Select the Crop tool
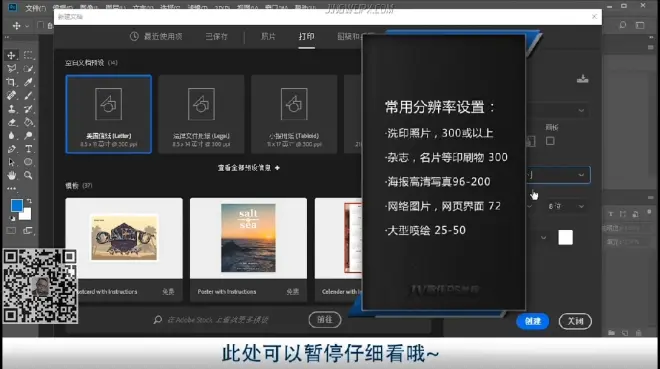660x369 pixels. (x=11, y=82)
